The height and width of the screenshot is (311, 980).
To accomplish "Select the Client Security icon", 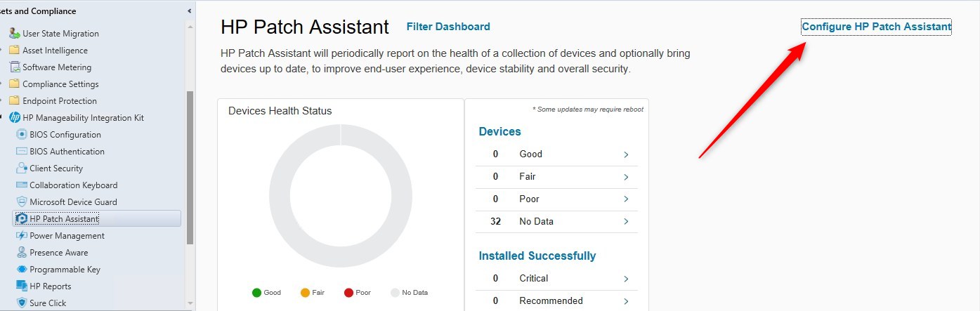I will [21, 168].
